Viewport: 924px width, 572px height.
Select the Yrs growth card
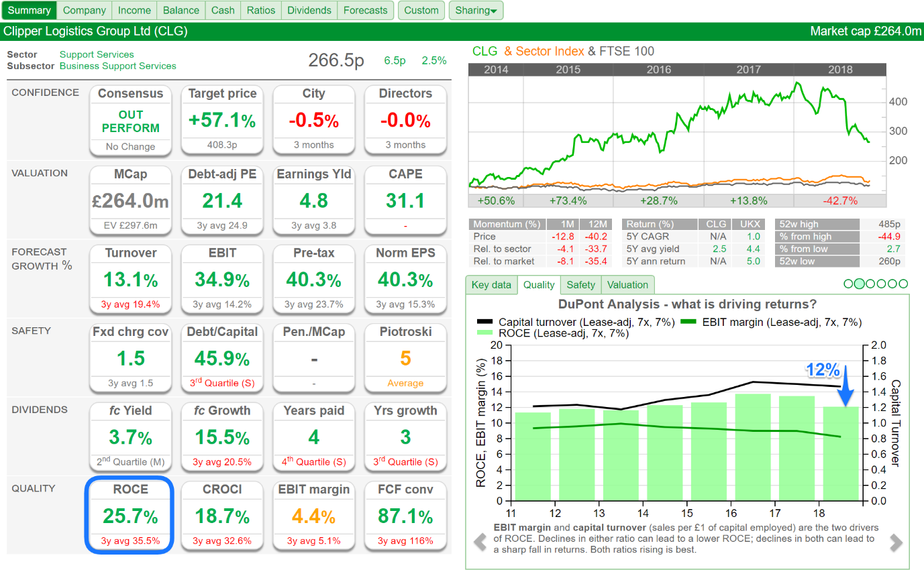click(405, 437)
